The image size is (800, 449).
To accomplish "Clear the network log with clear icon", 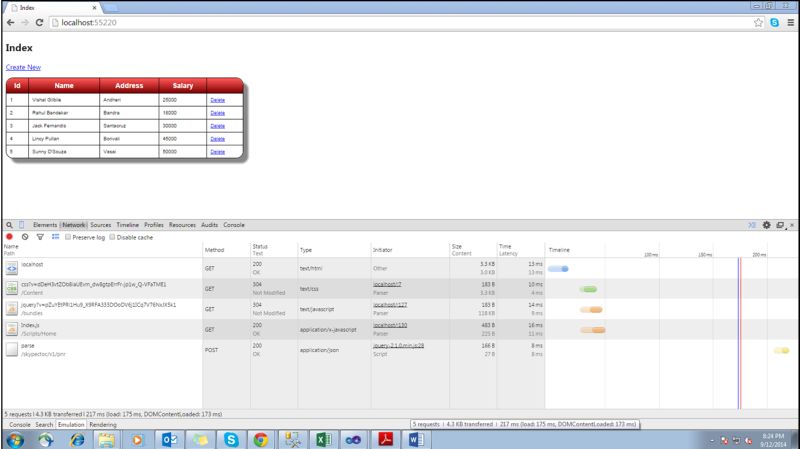I will (25, 237).
